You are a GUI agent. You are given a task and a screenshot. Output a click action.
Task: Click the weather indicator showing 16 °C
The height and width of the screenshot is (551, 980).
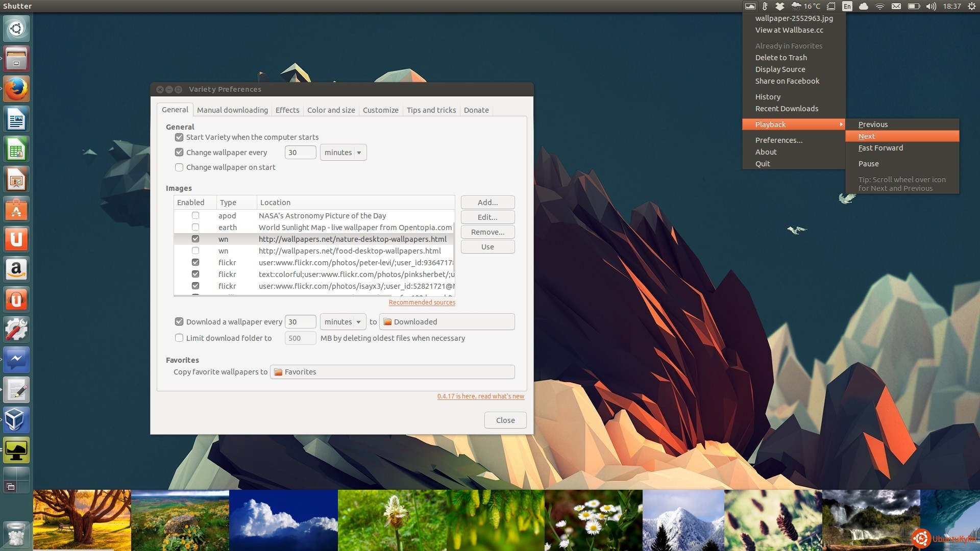tap(806, 6)
